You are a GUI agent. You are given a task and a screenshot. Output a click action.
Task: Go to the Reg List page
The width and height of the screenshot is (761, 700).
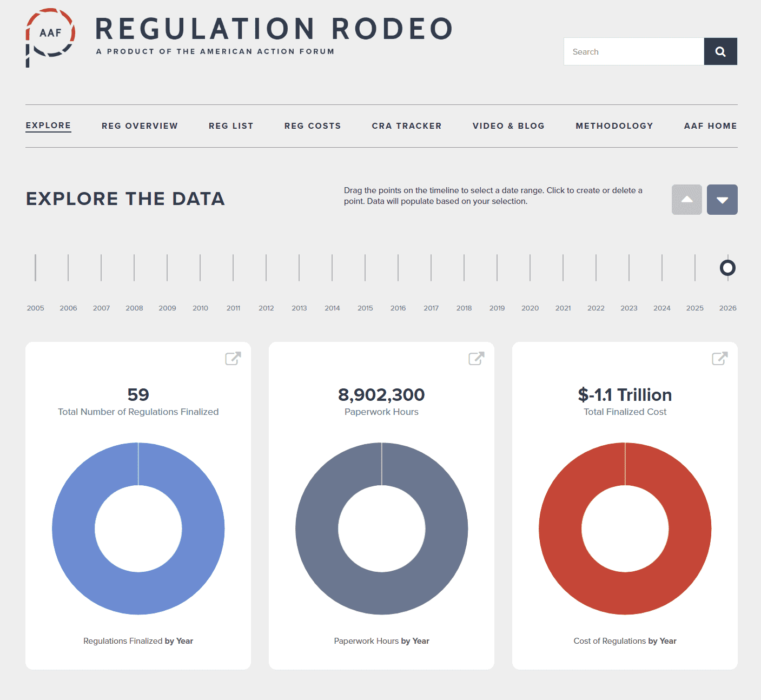tap(231, 126)
